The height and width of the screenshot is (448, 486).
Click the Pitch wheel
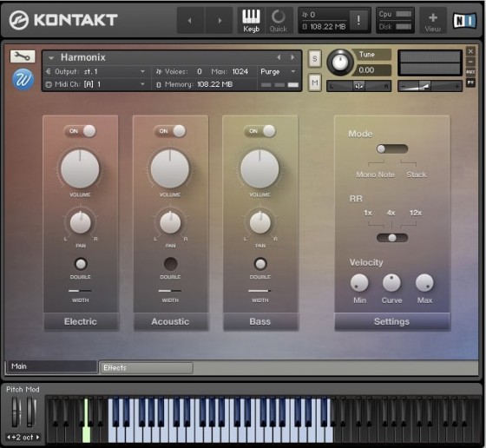pyautogui.click(x=16, y=412)
